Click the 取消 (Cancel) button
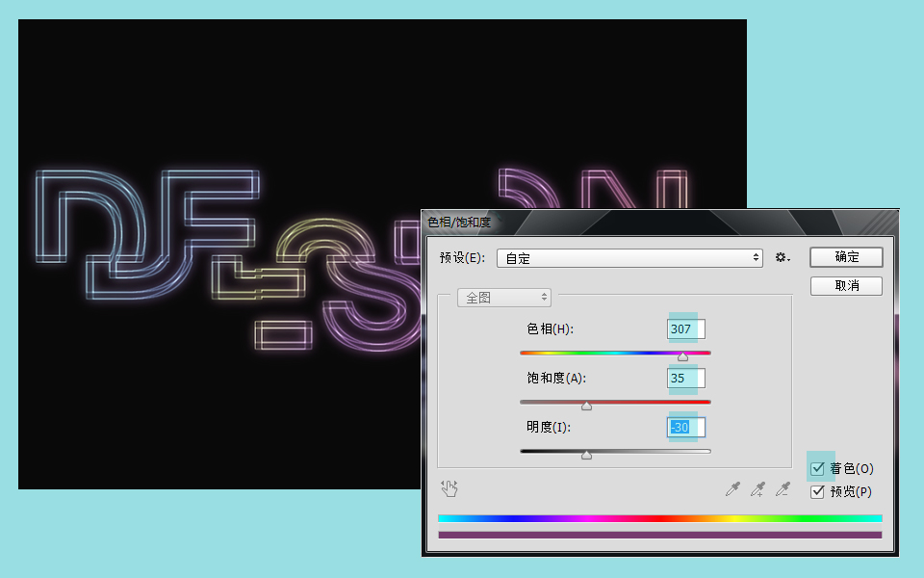Screen dimensions: 924x578 click(x=846, y=286)
